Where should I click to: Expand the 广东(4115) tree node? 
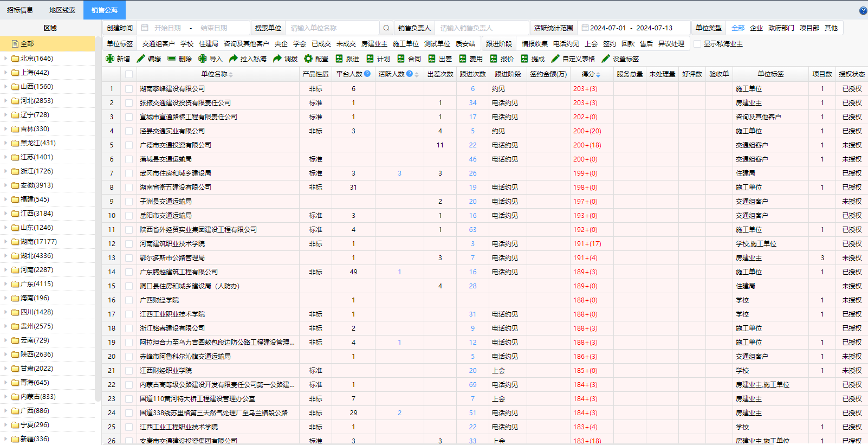(5, 283)
